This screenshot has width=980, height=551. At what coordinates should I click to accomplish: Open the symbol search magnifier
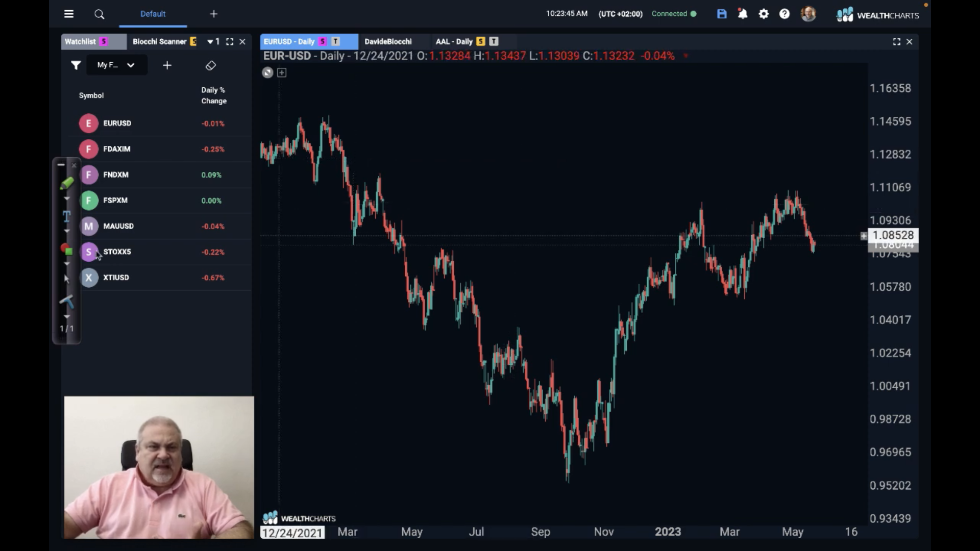point(100,14)
